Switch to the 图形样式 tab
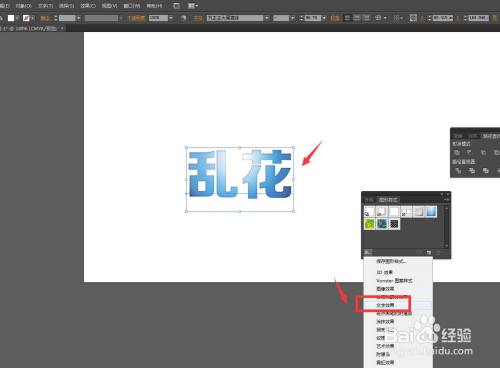The height and width of the screenshot is (368, 500). click(x=388, y=200)
